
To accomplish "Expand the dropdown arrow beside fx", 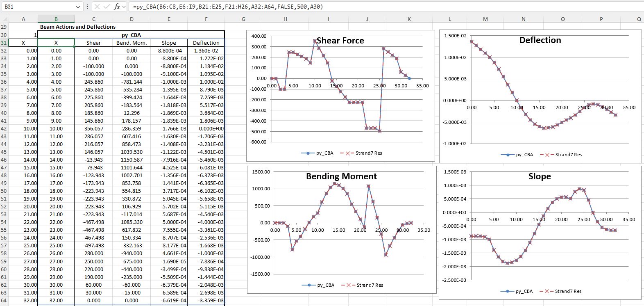I will coord(124,7).
